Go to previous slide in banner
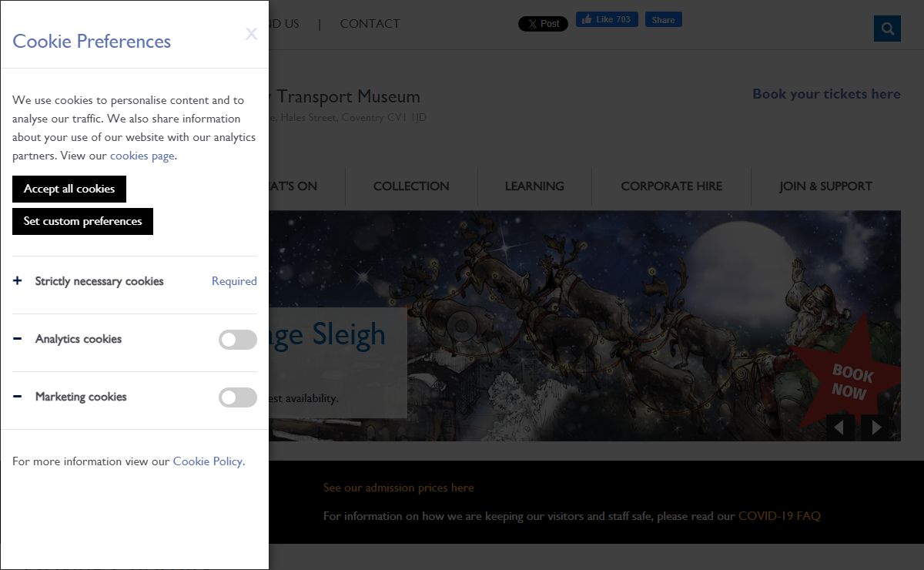 [840, 427]
